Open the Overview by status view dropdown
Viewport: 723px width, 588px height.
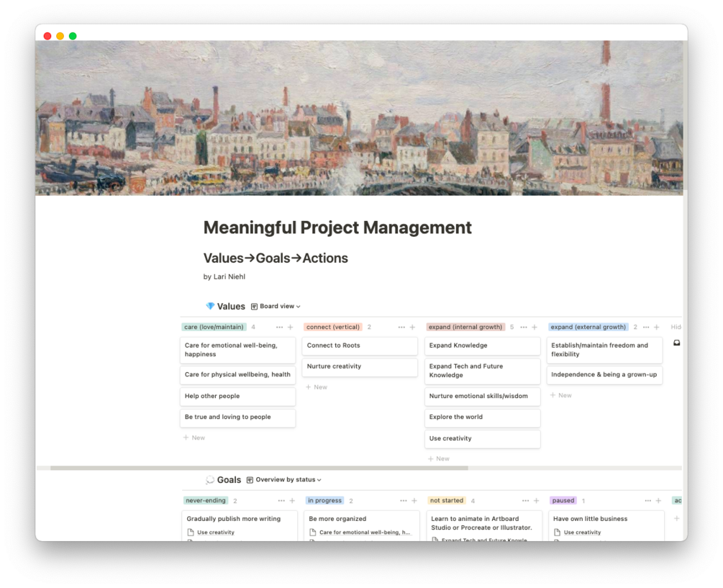[284, 479]
